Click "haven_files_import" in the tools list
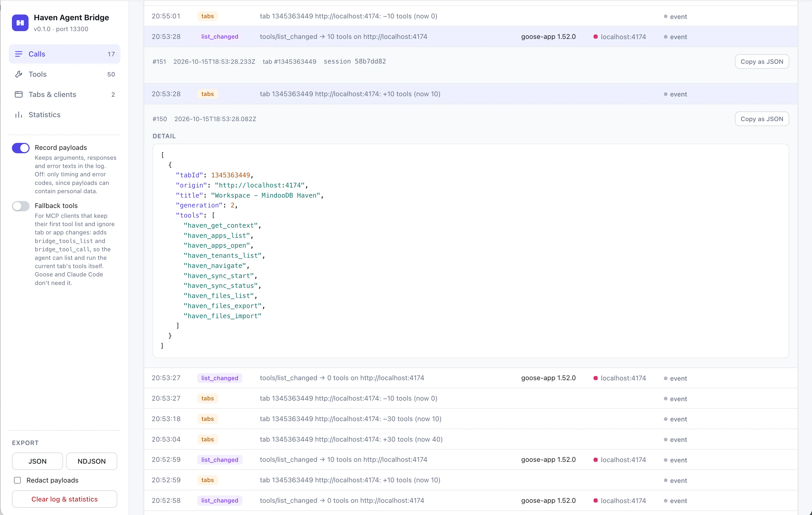Image resolution: width=812 pixels, height=515 pixels. tap(223, 316)
